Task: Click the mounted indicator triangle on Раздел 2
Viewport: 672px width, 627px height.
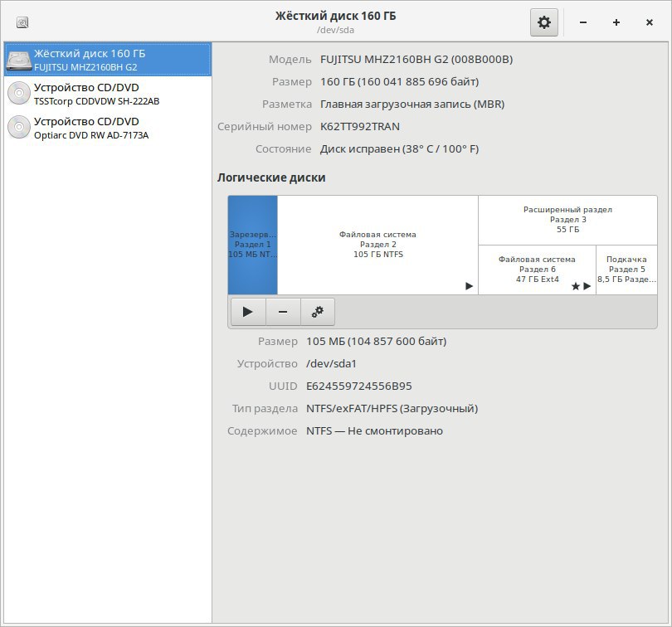Action: click(x=470, y=286)
